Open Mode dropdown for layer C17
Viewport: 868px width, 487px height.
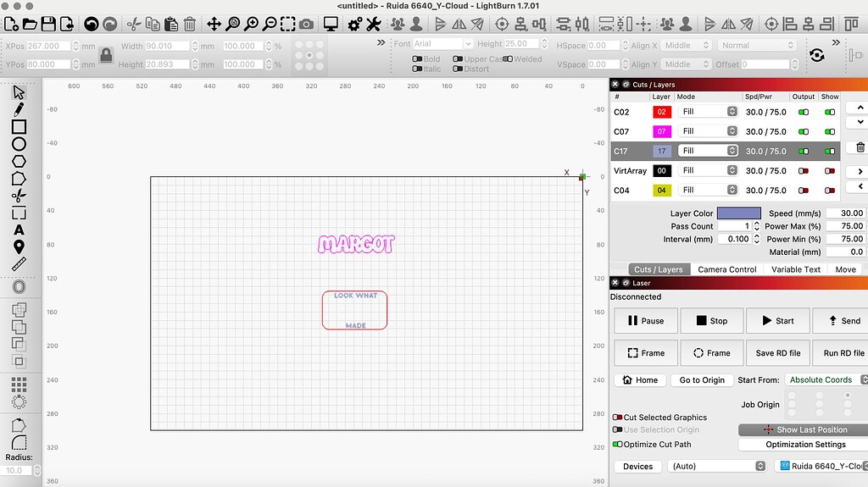[708, 151]
